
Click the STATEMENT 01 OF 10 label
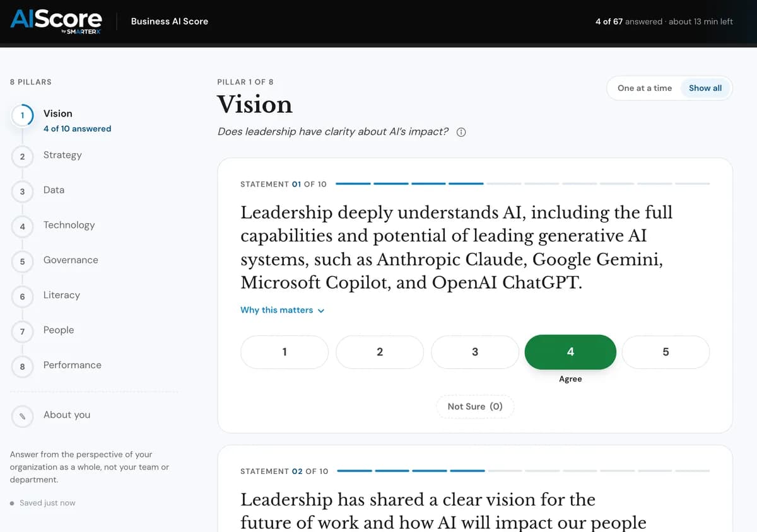[283, 184]
